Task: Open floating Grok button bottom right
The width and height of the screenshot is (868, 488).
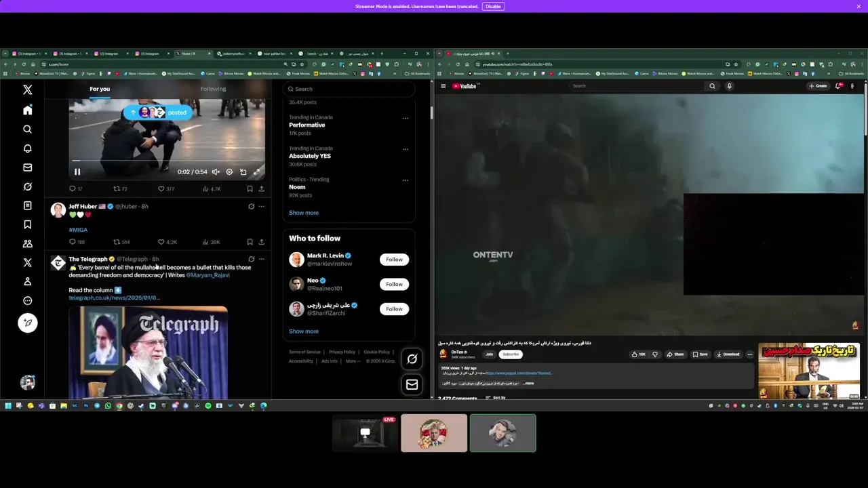Action: (x=412, y=359)
